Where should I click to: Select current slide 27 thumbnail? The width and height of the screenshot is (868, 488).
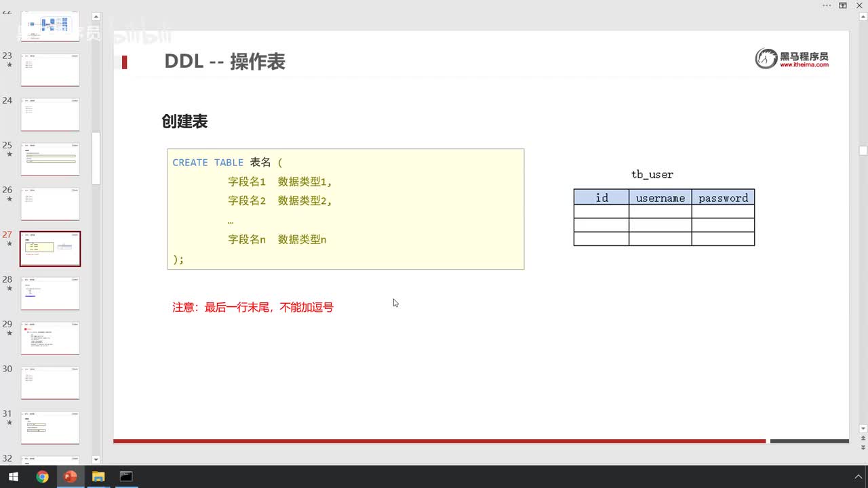(x=50, y=249)
